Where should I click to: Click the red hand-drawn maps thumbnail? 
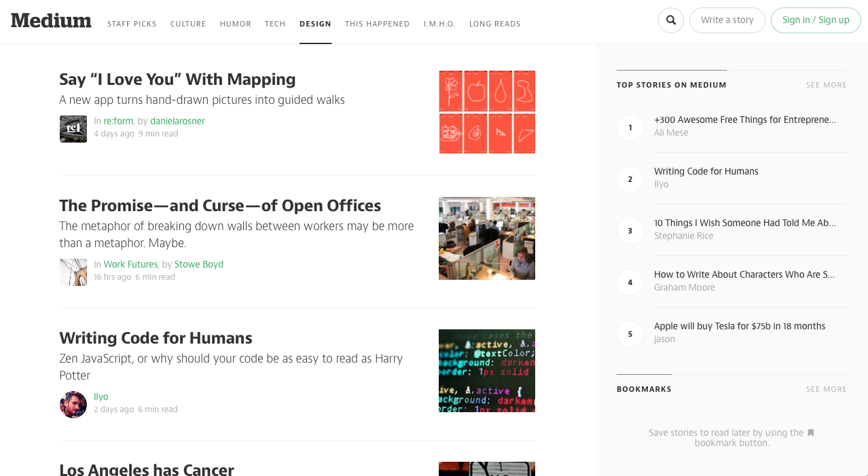coord(487,112)
